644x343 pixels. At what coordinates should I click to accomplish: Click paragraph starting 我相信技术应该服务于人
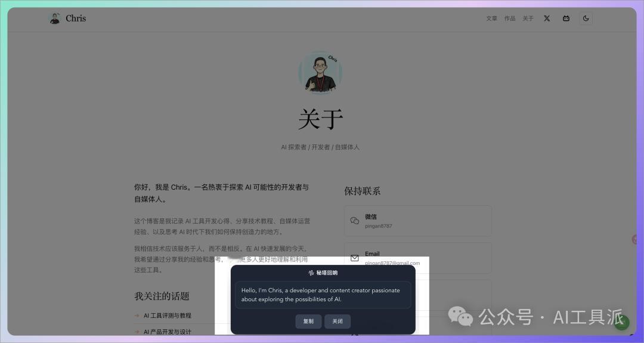pos(221,259)
